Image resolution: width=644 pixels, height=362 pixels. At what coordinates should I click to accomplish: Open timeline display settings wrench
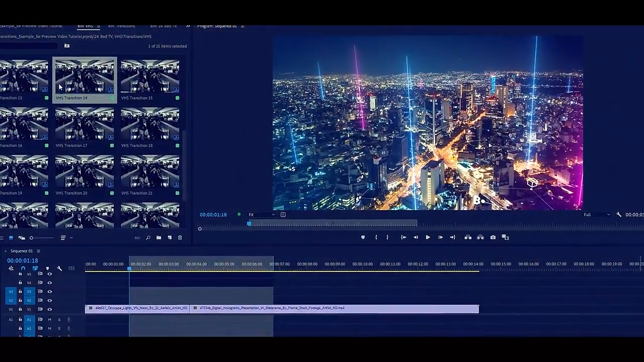59,268
